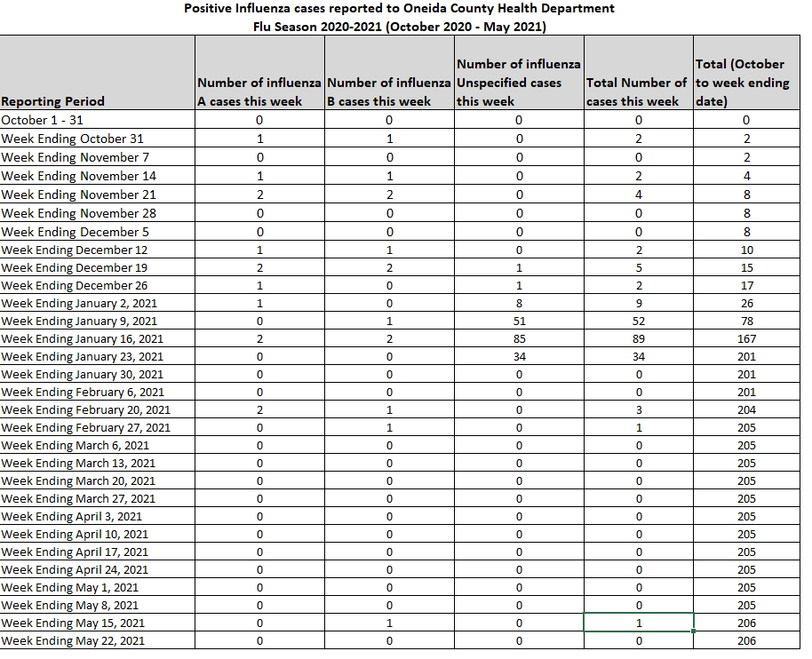
Task: Select the 'Week Ending May 8, 2021' cell
Action: click(x=98, y=605)
